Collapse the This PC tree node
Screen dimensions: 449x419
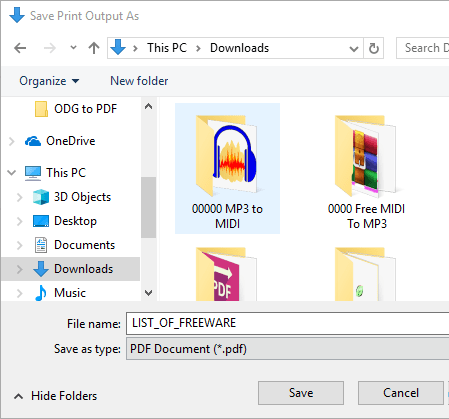coord(12,173)
